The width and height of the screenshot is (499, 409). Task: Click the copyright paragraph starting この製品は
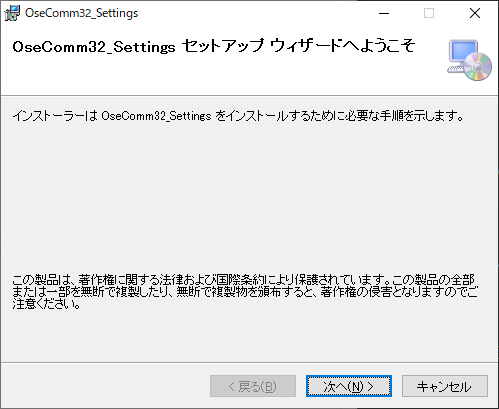point(245,292)
